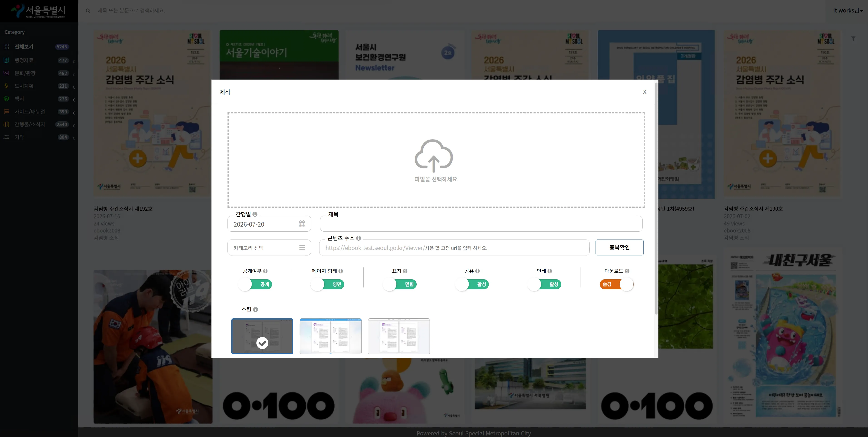Click the 전체보기 grid icon
This screenshot has width=868, height=437.
click(6, 47)
